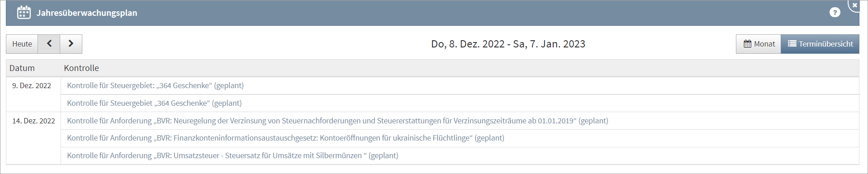Click the Kontrolle column header
The height and width of the screenshot is (174, 868).
coord(81,68)
